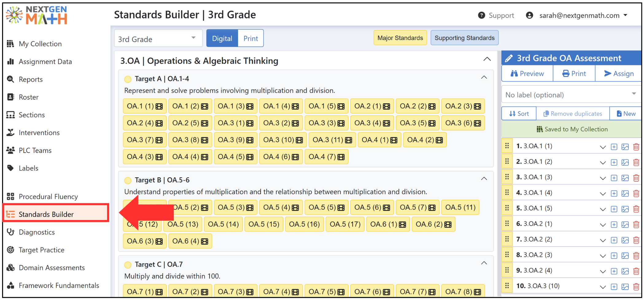Click the Domain Assessments cubes icon

tap(10, 268)
